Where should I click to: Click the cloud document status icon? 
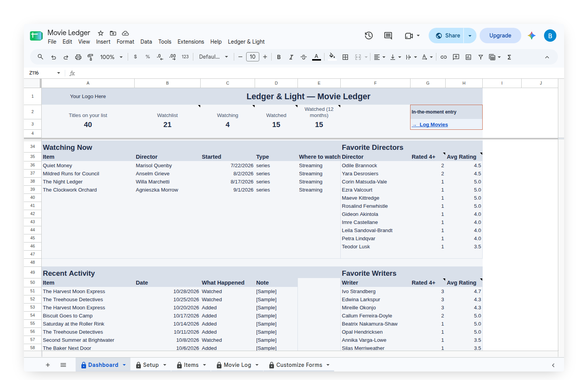pos(125,33)
